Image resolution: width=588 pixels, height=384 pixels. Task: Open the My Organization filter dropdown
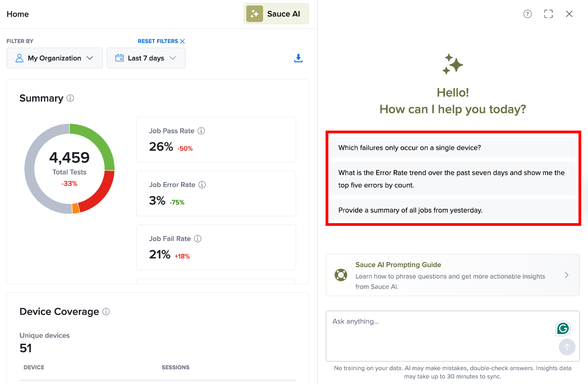click(55, 58)
